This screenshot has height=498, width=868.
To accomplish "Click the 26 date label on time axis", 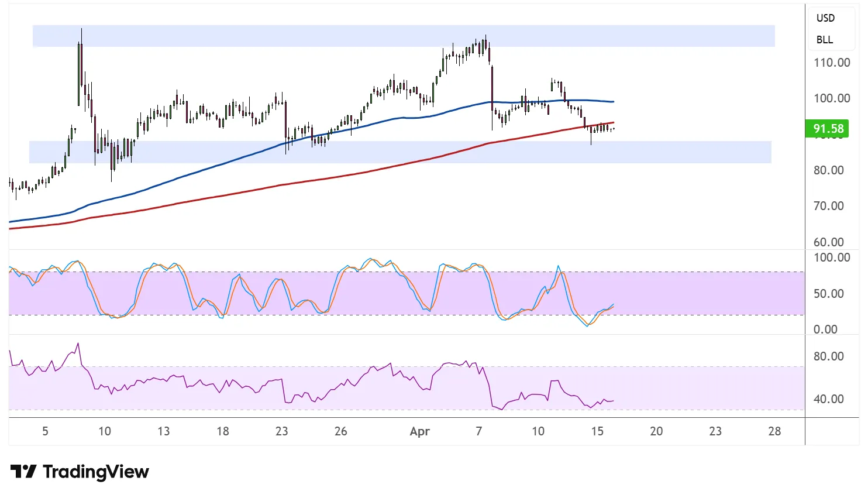I will [340, 431].
